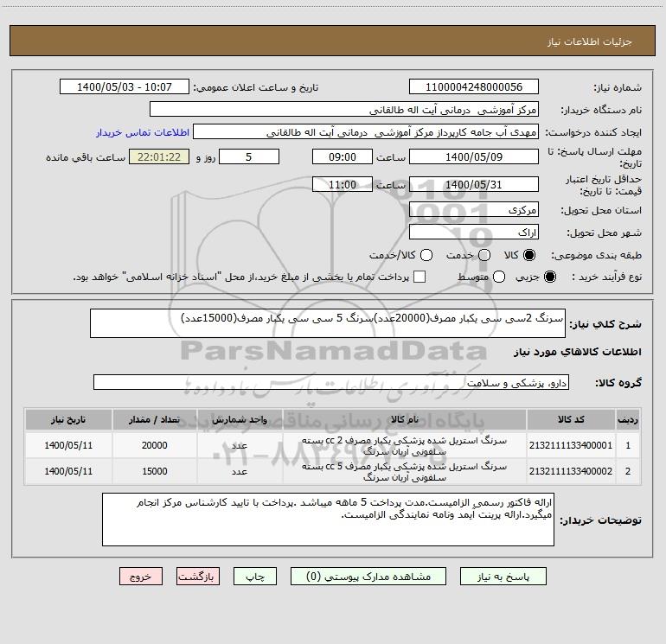Click the عدد unit cell in row 2
The width and height of the screenshot is (666, 644).
pos(240,472)
